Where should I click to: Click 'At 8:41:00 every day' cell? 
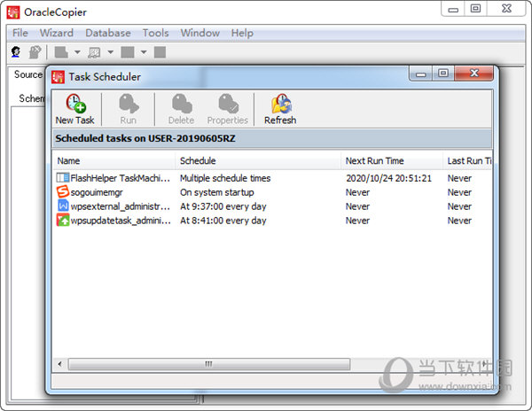(x=223, y=221)
